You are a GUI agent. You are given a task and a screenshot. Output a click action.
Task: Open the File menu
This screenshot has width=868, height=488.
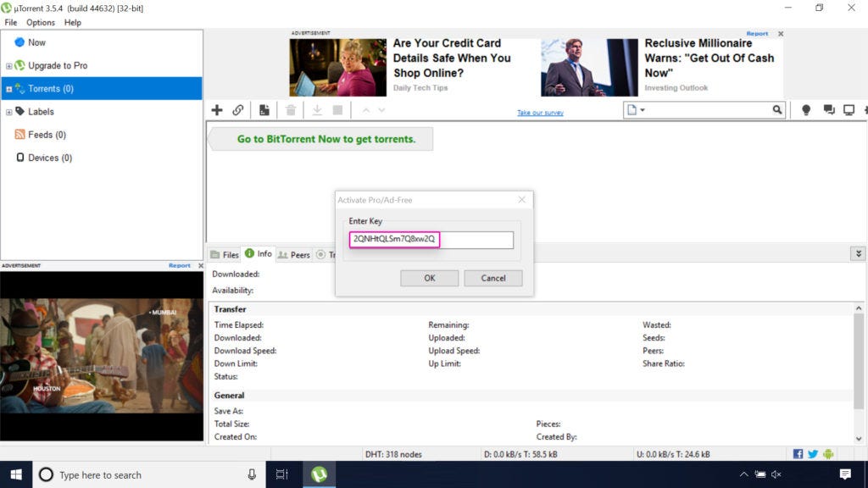[10, 23]
